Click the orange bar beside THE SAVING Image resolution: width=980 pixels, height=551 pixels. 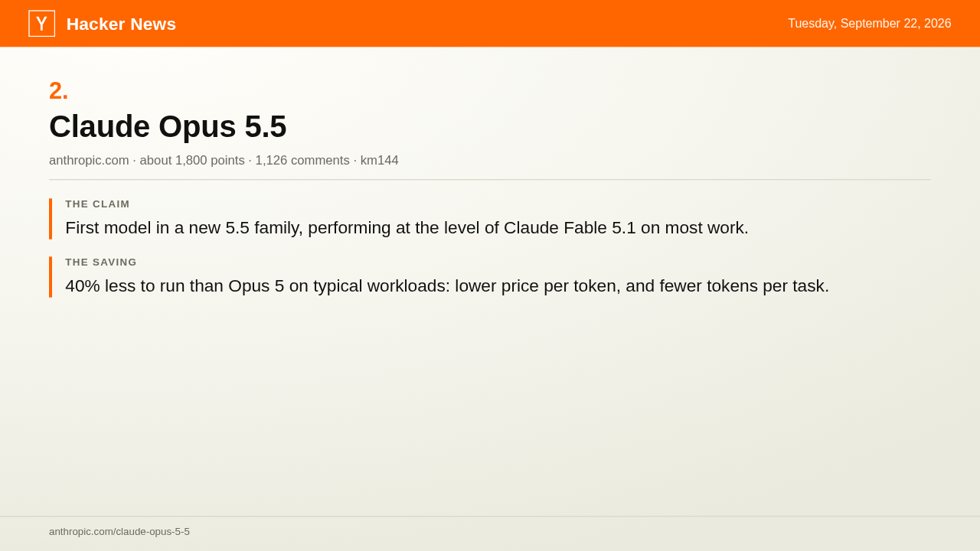(x=51, y=277)
